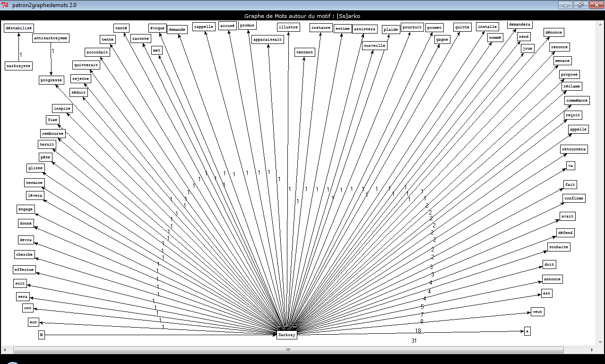Select the 'rembourse' node

click(x=52, y=133)
